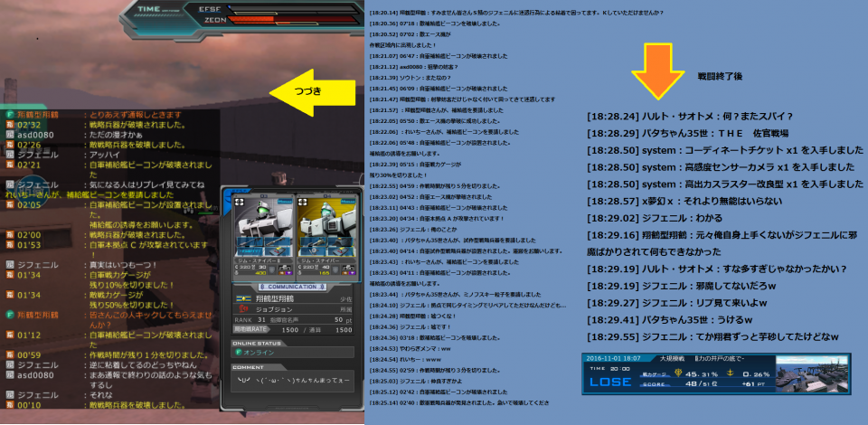
Task: Click green F icon on first chat line
Action: 10,116
